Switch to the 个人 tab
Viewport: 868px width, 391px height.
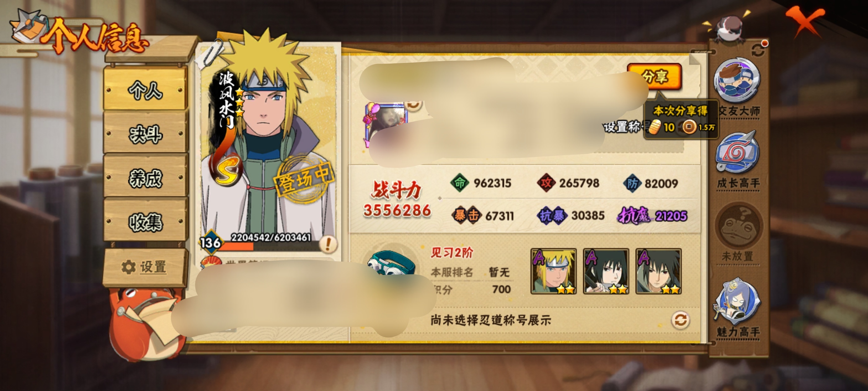[x=146, y=89]
